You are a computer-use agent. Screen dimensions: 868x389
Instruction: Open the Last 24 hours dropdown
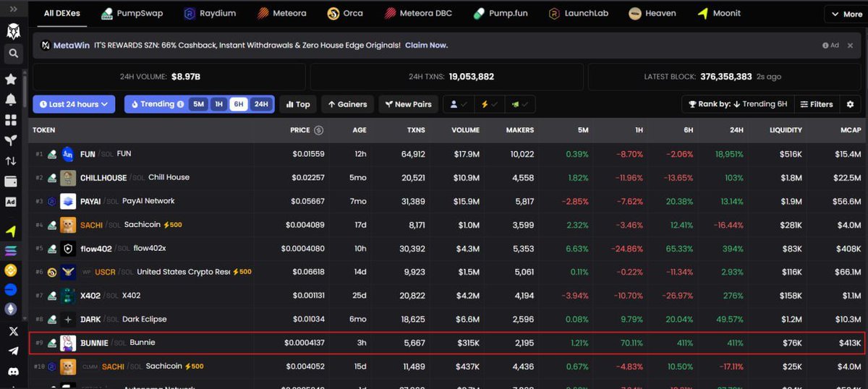[x=74, y=104]
